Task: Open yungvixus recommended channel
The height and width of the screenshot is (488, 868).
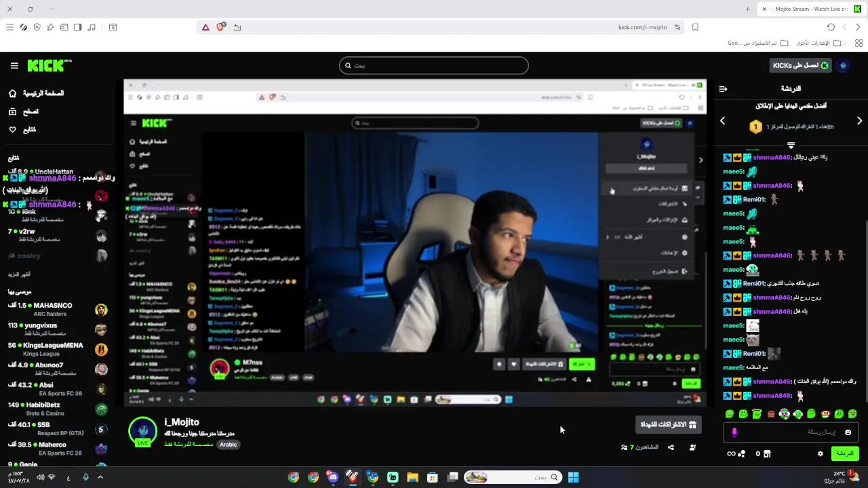Action: 58,329
